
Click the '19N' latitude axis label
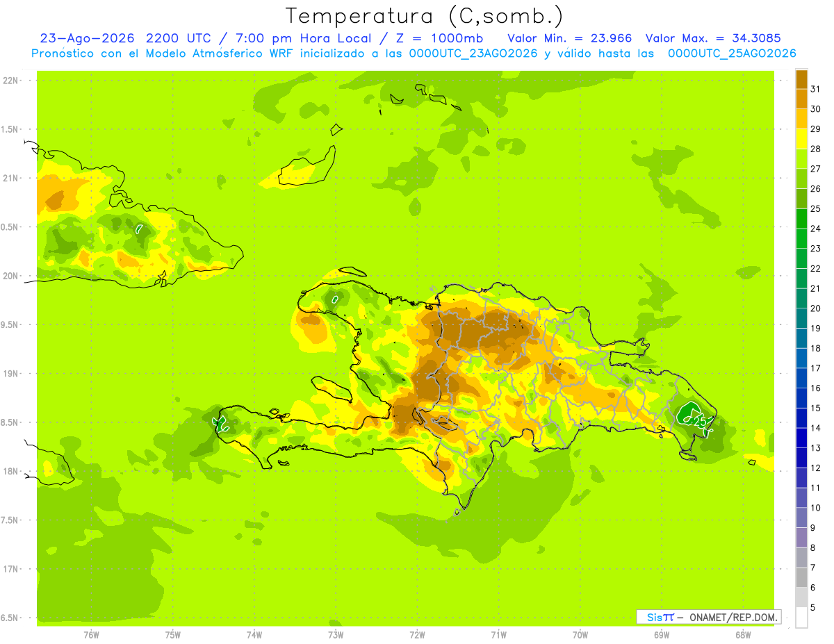point(11,374)
